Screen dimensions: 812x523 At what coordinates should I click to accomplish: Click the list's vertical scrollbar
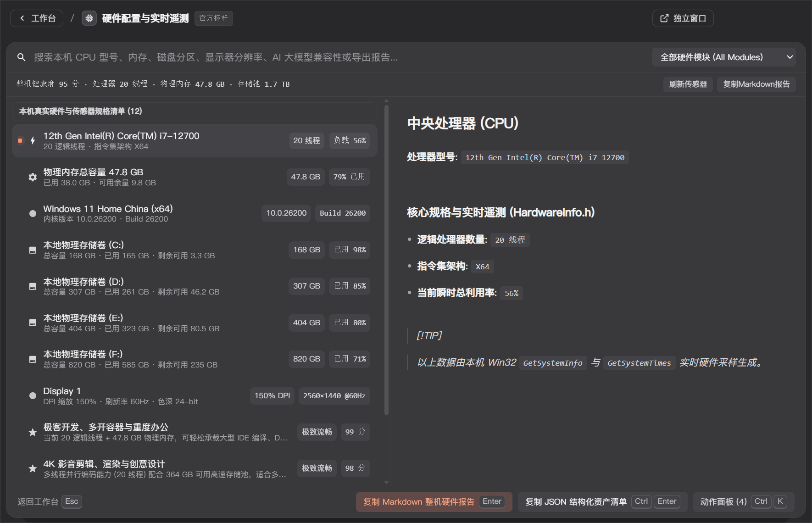click(x=386, y=260)
